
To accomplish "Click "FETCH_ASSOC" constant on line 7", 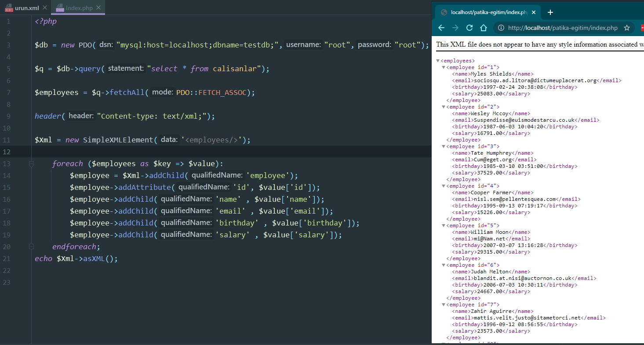I will pos(223,92).
